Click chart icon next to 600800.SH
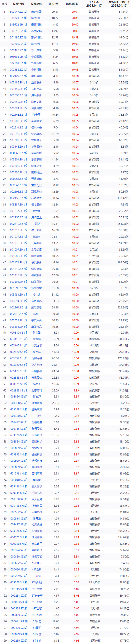 25,166
